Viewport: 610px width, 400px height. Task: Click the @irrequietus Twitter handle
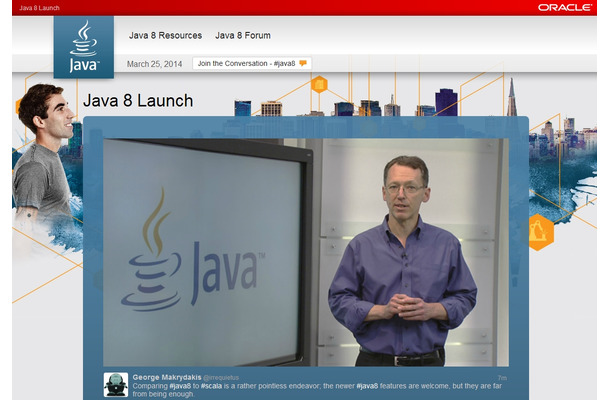(x=221, y=377)
